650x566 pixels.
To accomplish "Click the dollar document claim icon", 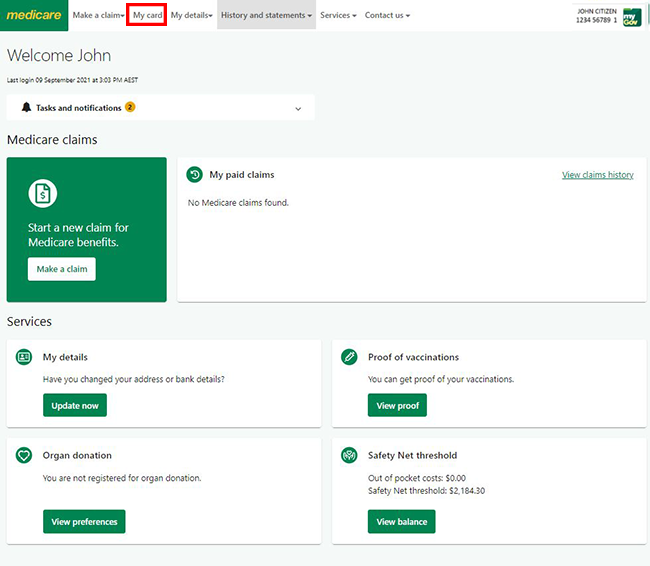I will pos(43,193).
